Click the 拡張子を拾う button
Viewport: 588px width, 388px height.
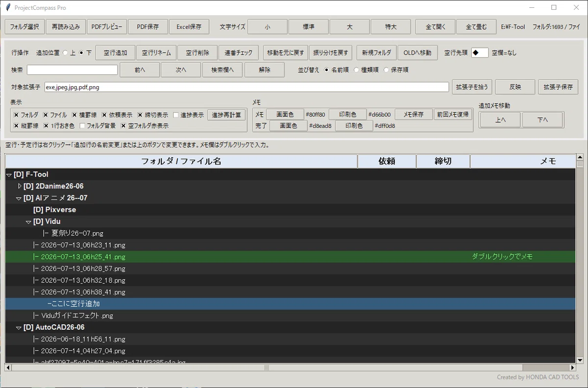(472, 87)
